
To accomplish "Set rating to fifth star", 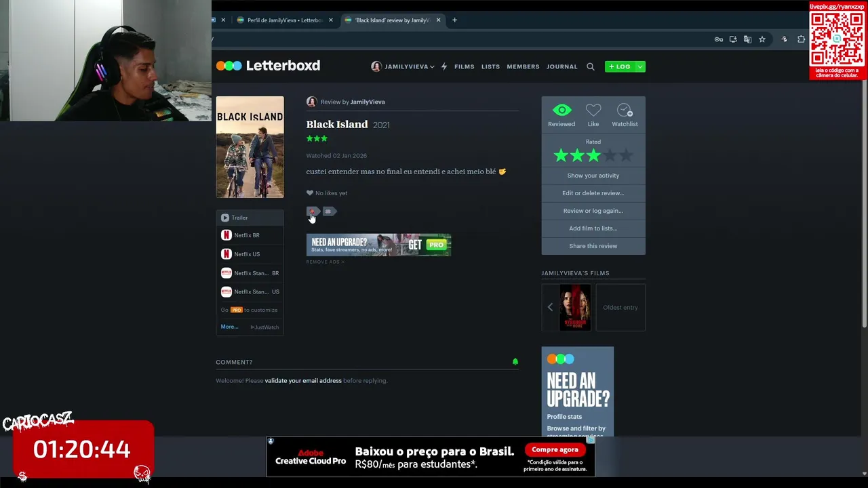I will tap(626, 156).
